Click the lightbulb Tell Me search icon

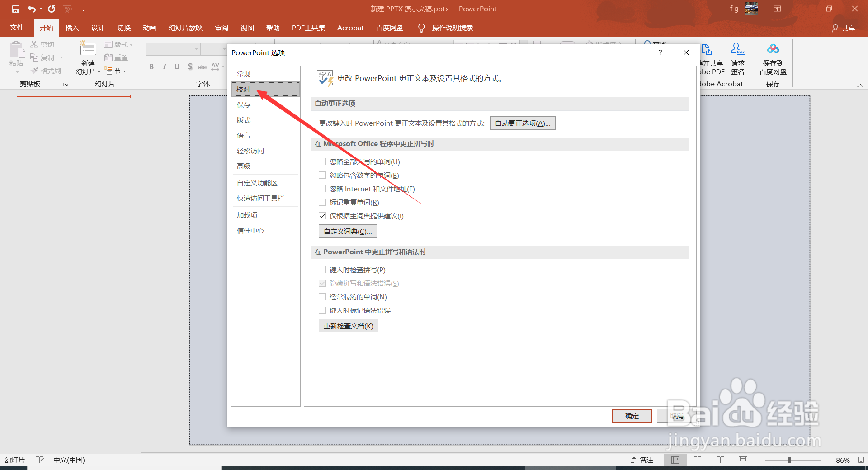tap(421, 28)
